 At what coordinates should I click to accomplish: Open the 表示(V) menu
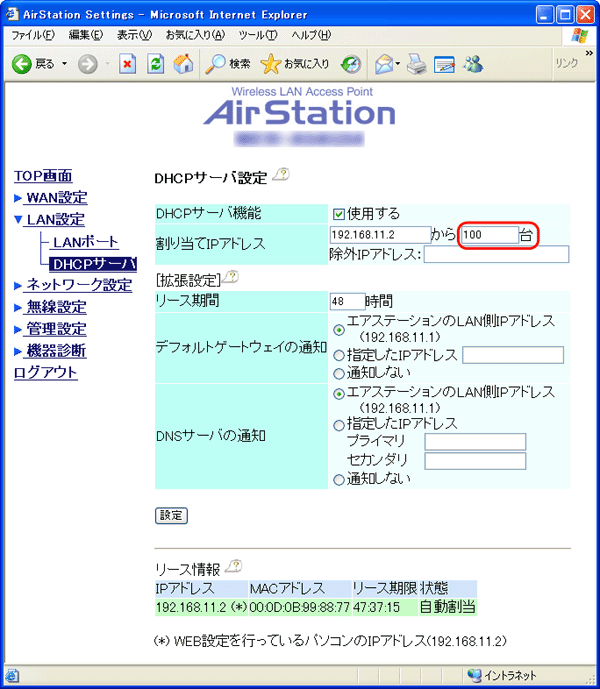pyautogui.click(x=134, y=35)
